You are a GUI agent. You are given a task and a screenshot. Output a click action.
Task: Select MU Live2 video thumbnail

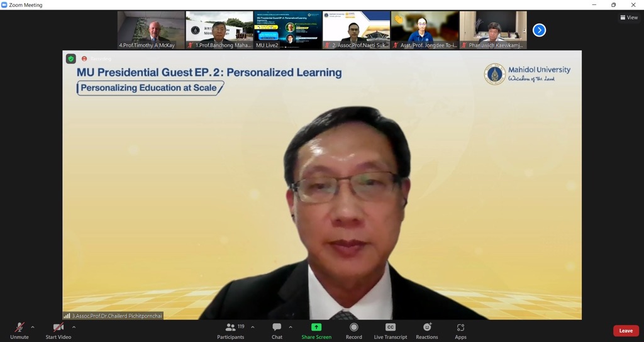tap(288, 30)
